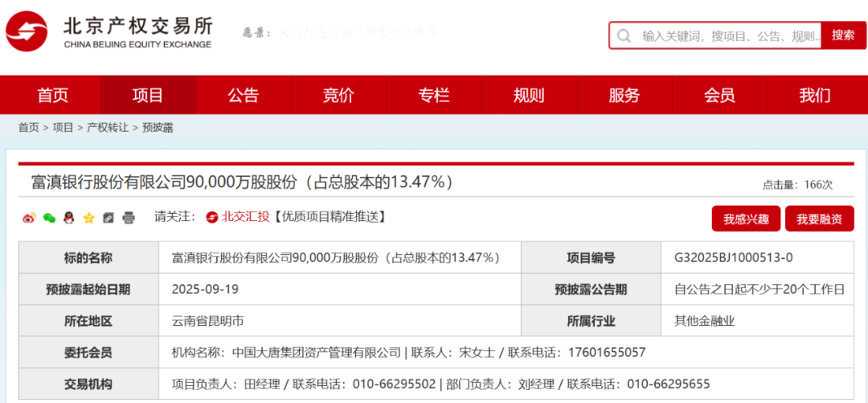The height and width of the screenshot is (403, 868).
Task: Go to 预披露 in the breadcrumb
Action: point(158,128)
